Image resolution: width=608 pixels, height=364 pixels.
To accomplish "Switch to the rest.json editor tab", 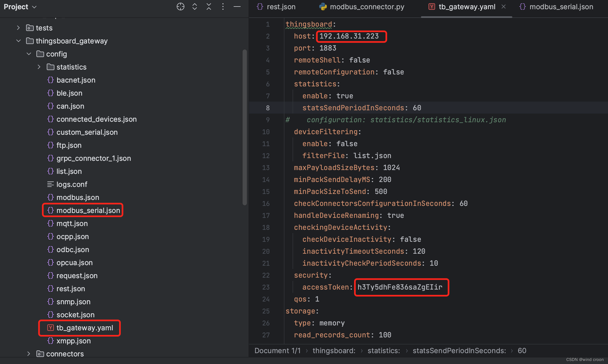I will coord(276,7).
